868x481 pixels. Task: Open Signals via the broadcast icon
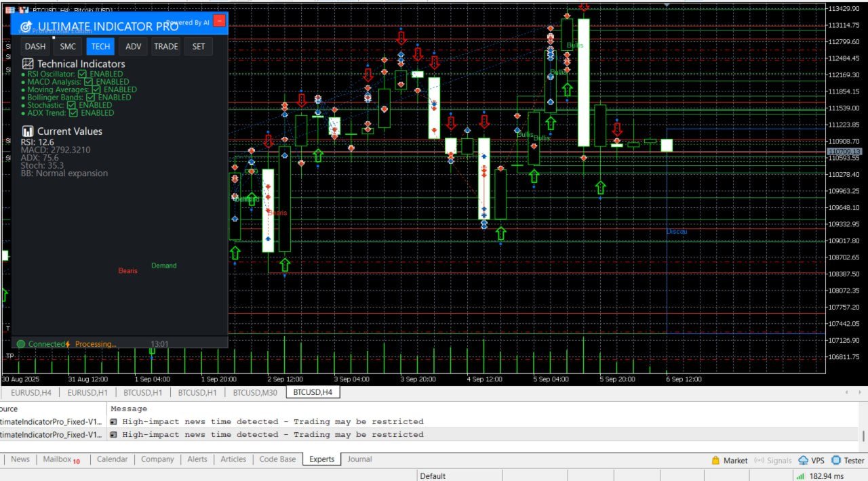[759, 461]
